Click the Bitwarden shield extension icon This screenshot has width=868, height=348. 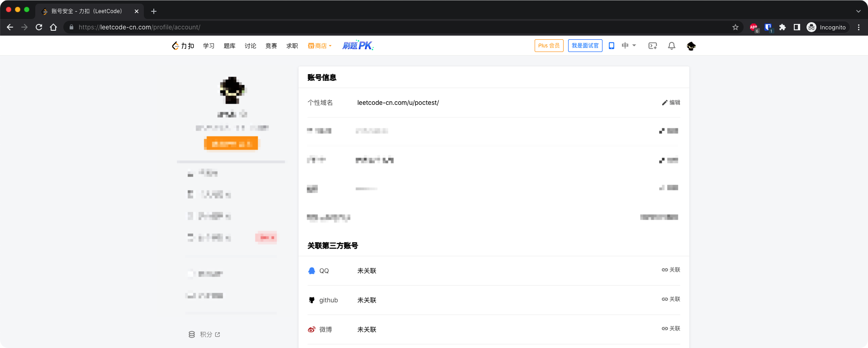click(x=768, y=28)
